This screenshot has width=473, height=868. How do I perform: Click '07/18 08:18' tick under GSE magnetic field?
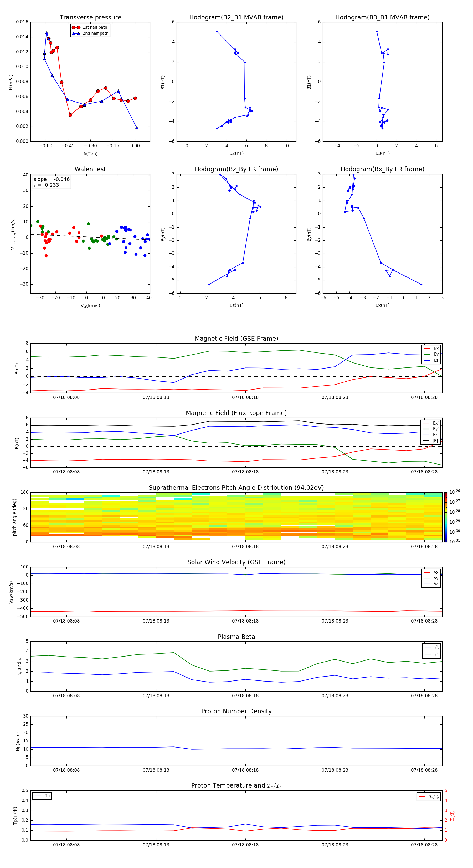[x=245, y=397]
